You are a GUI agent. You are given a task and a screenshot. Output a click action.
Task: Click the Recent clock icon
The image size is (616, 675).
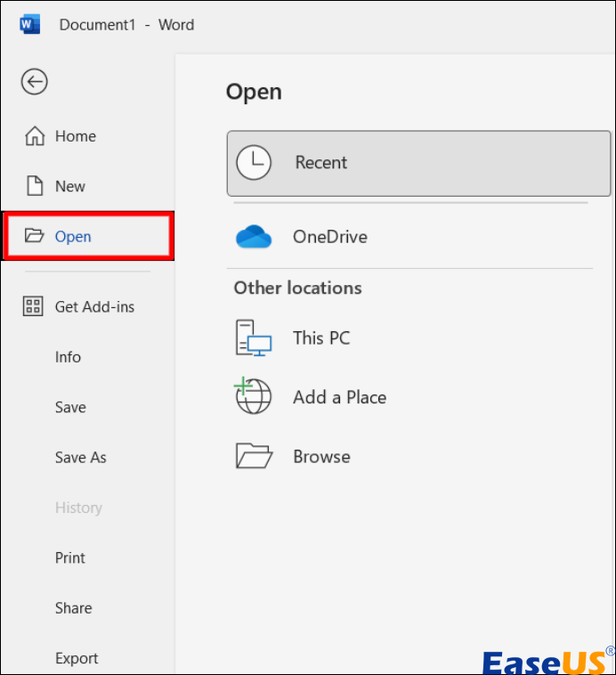coord(254,162)
